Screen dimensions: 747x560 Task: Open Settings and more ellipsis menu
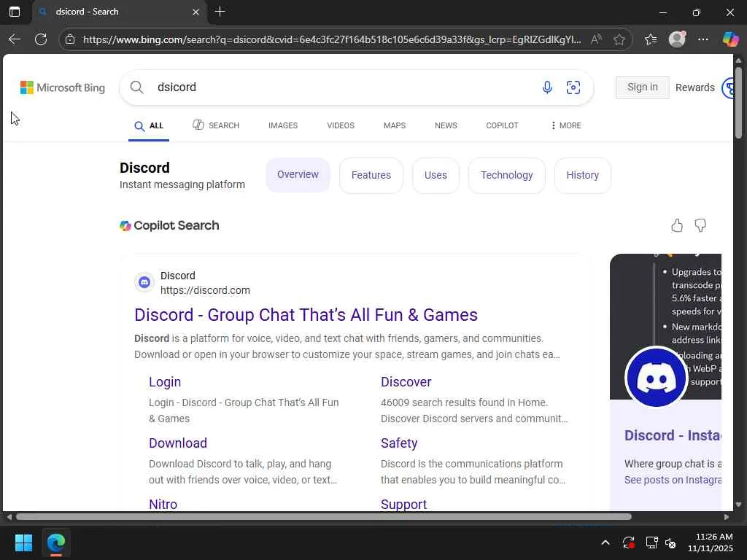pos(703,39)
